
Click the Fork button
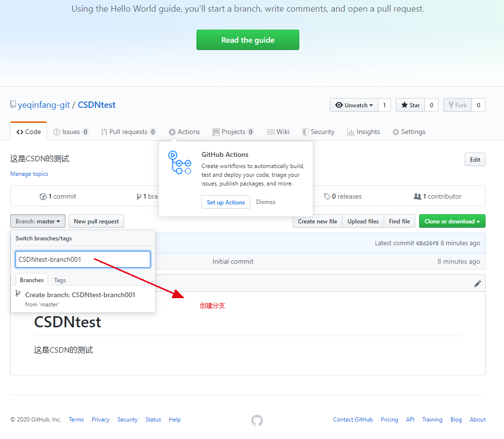point(457,105)
